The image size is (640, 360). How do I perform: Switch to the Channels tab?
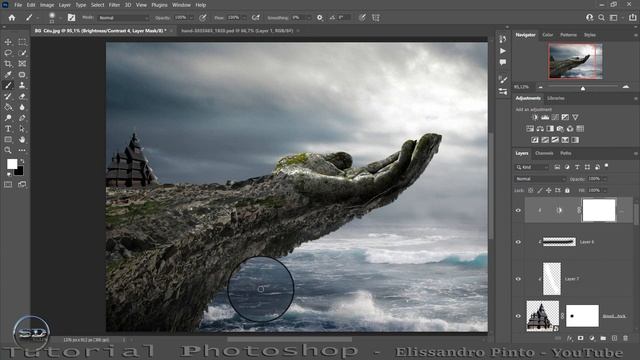544,153
